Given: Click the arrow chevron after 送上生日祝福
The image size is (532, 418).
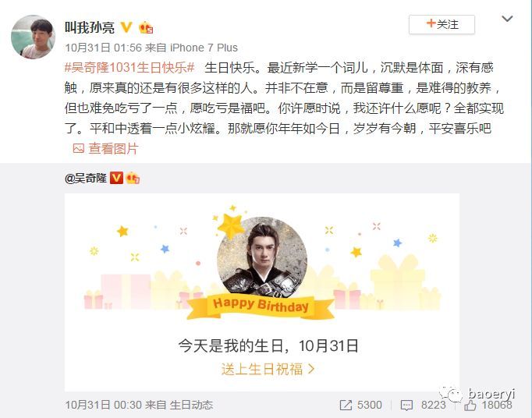Looking at the screenshot, I should point(310,369).
